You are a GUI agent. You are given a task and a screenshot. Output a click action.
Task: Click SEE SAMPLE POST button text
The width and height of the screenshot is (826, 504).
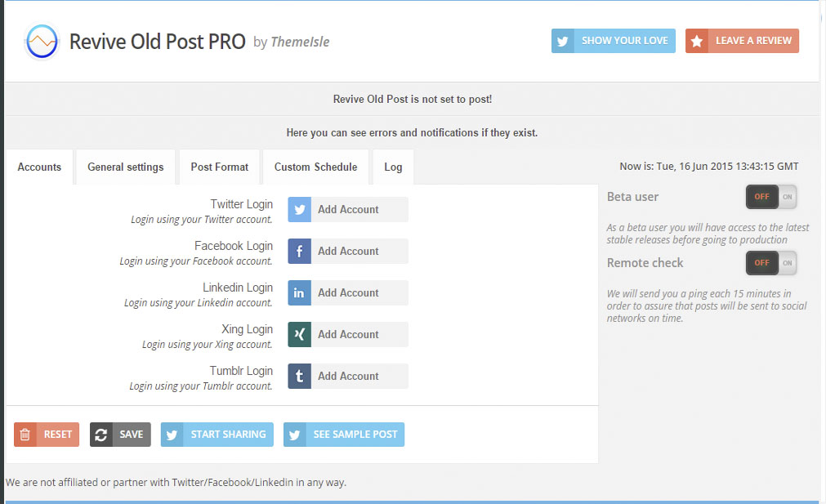[355, 435]
